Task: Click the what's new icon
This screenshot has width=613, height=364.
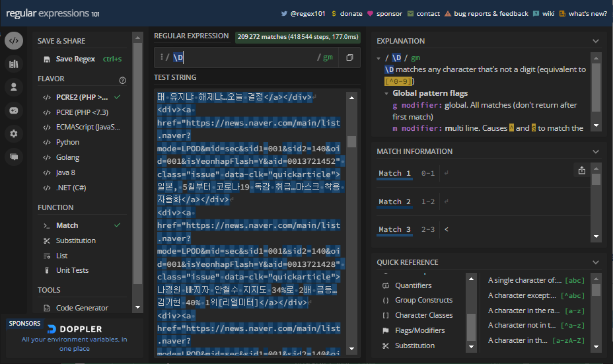Action: (x=563, y=14)
